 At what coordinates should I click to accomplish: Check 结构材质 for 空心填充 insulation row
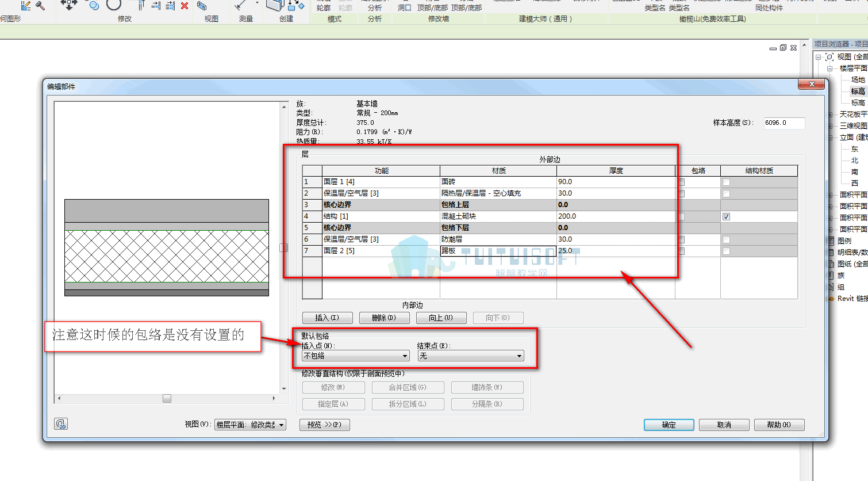727,193
